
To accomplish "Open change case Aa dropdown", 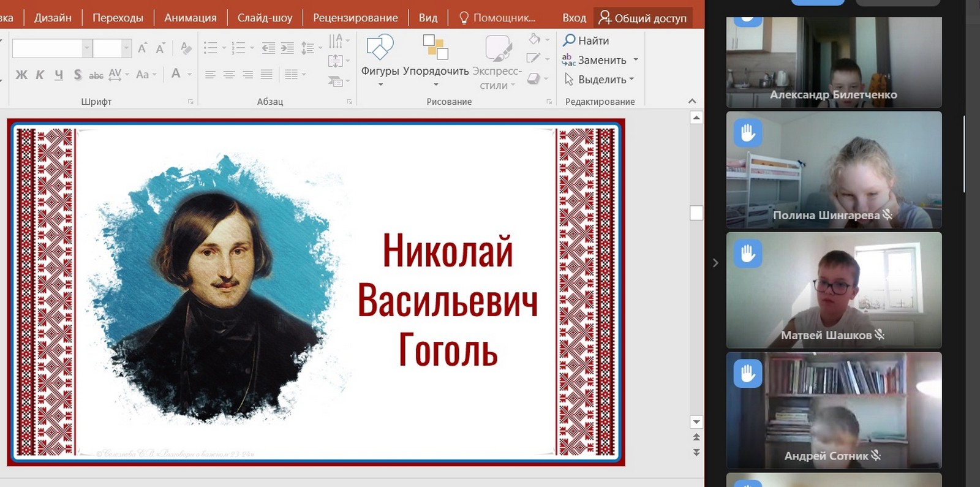I will coord(146,75).
